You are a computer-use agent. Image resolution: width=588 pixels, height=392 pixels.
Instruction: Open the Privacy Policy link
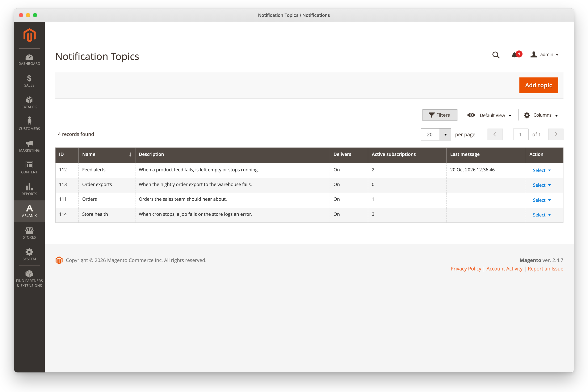tap(466, 269)
